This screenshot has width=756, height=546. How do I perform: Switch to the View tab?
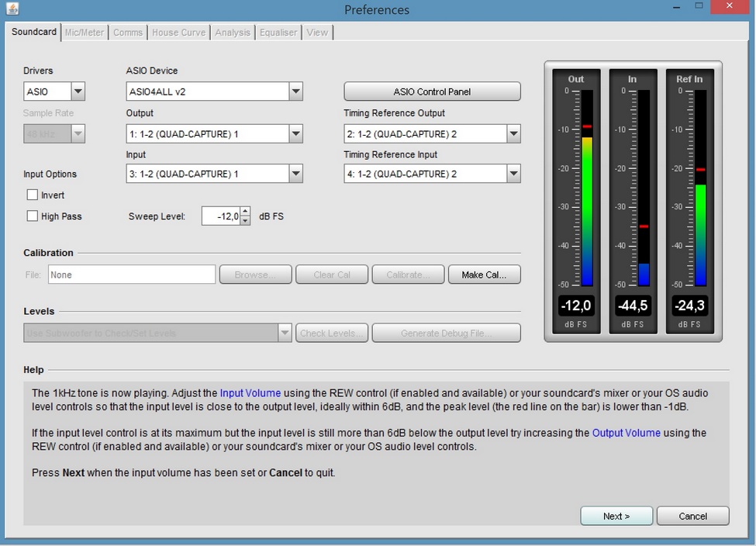[317, 33]
